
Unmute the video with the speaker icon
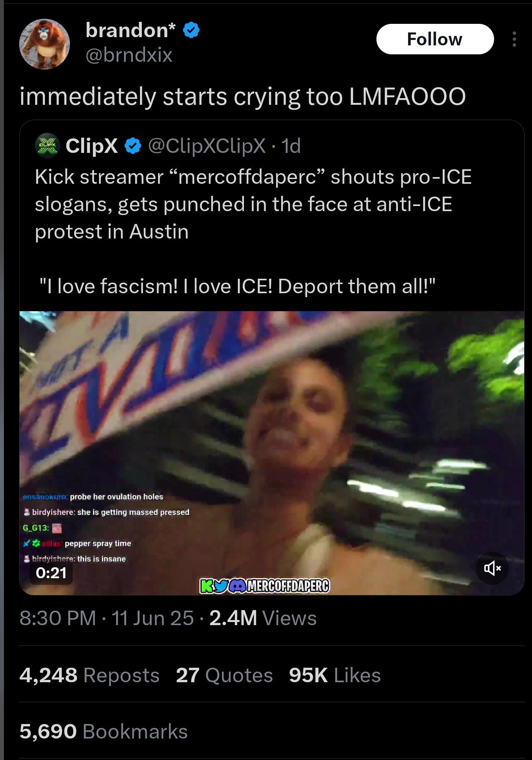492,568
